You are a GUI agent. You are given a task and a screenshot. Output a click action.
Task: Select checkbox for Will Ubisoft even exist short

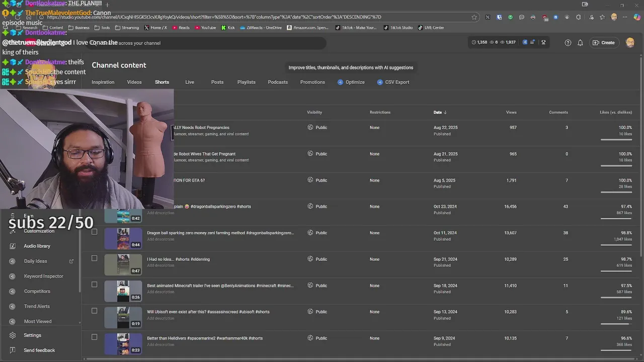[94, 311]
